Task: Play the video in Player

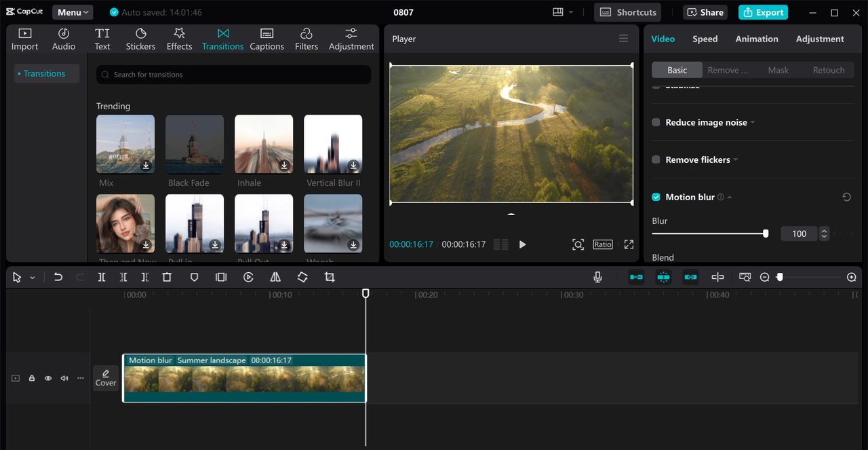Action: tap(522, 244)
